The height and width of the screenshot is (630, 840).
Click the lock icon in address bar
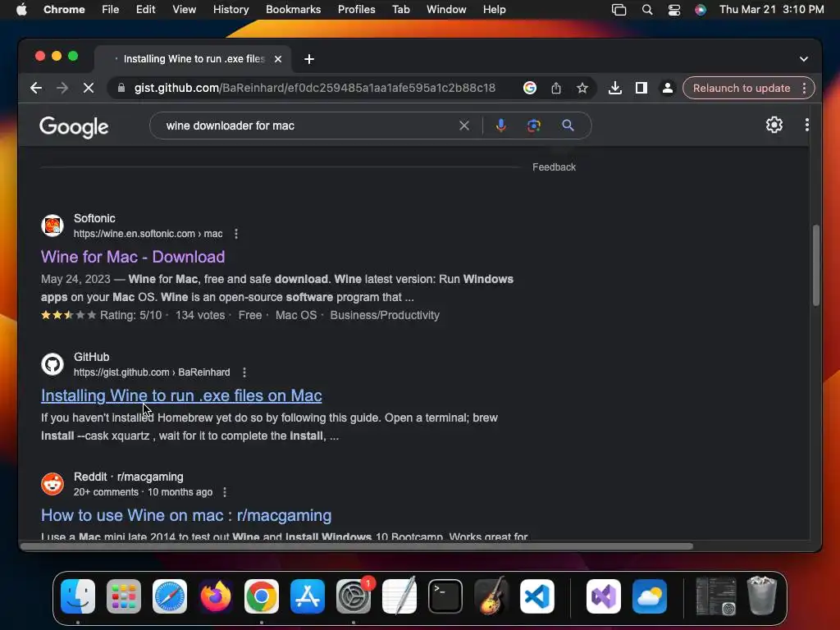tap(121, 88)
